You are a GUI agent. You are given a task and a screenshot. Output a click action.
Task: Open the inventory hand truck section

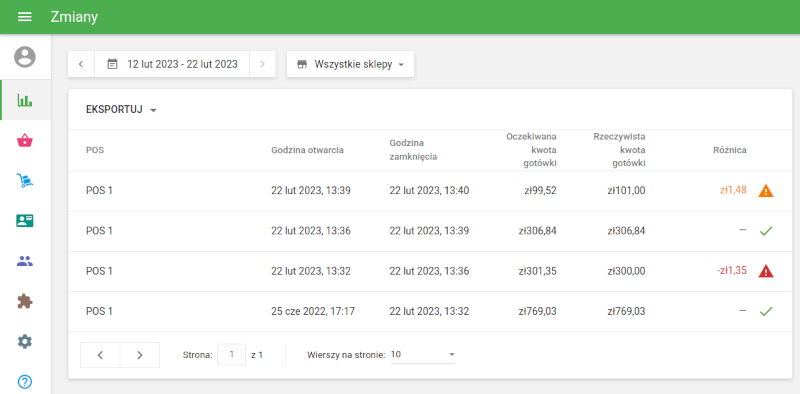pyautogui.click(x=24, y=181)
